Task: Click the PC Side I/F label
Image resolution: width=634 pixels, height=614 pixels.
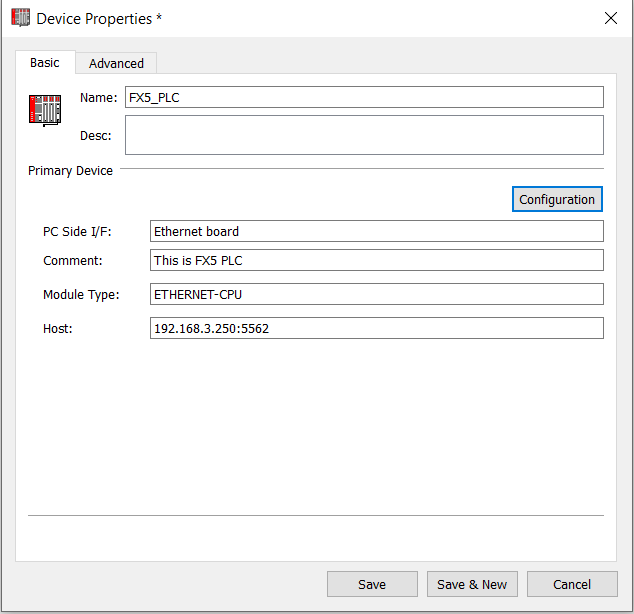Action: click(x=77, y=232)
